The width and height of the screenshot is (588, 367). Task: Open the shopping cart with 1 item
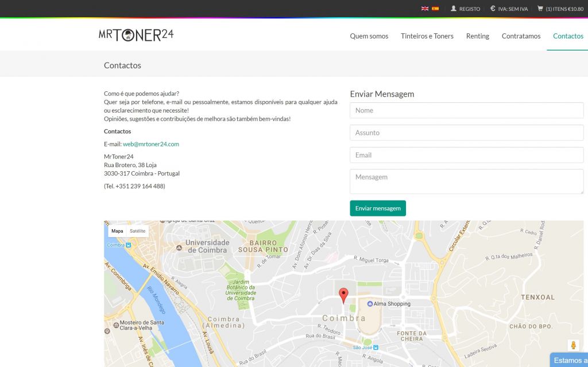[560, 9]
